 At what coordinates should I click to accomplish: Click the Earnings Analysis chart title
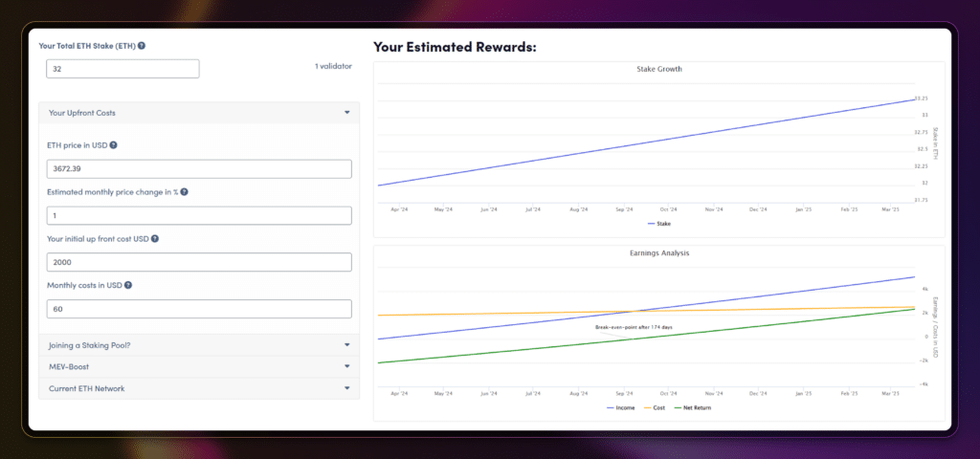658,253
